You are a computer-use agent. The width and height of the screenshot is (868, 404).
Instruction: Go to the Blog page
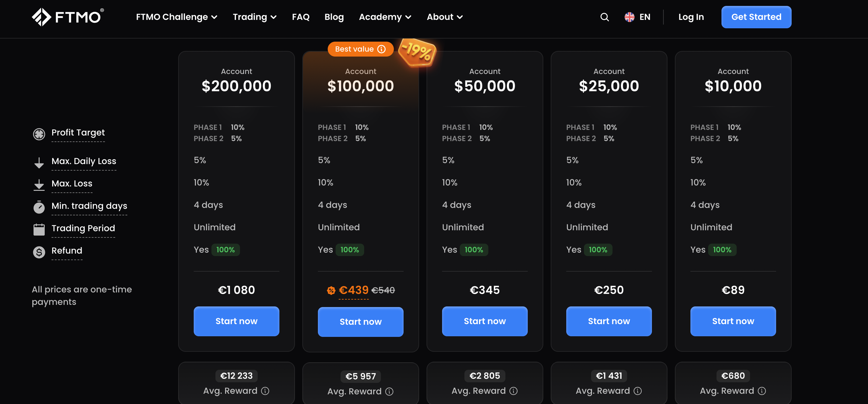[x=334, y=17]
